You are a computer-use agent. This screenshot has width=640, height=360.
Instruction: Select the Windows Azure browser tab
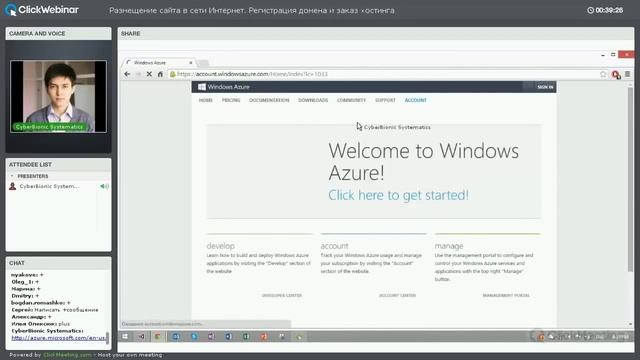pos(159,63)
